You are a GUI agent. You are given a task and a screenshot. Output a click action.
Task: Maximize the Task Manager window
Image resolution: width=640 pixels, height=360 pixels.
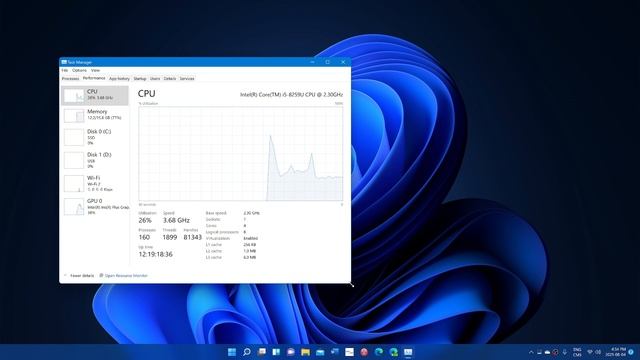(x=327, y=62)
